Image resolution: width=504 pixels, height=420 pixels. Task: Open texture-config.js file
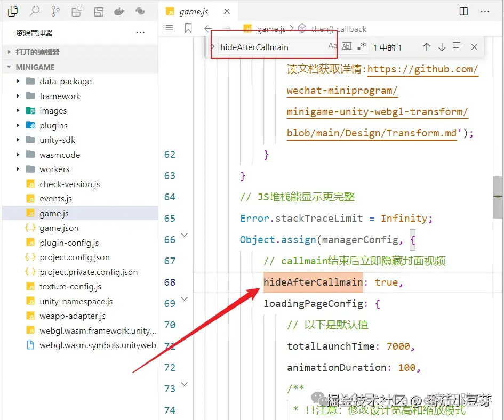tap(70, 286)
